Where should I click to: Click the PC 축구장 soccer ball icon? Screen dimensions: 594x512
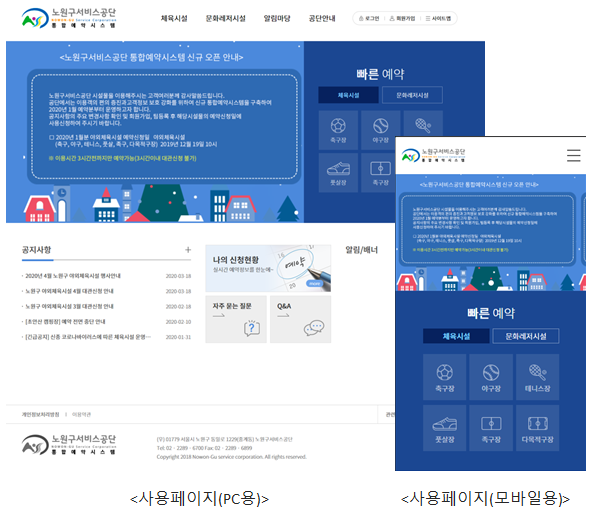coord(338,130)
